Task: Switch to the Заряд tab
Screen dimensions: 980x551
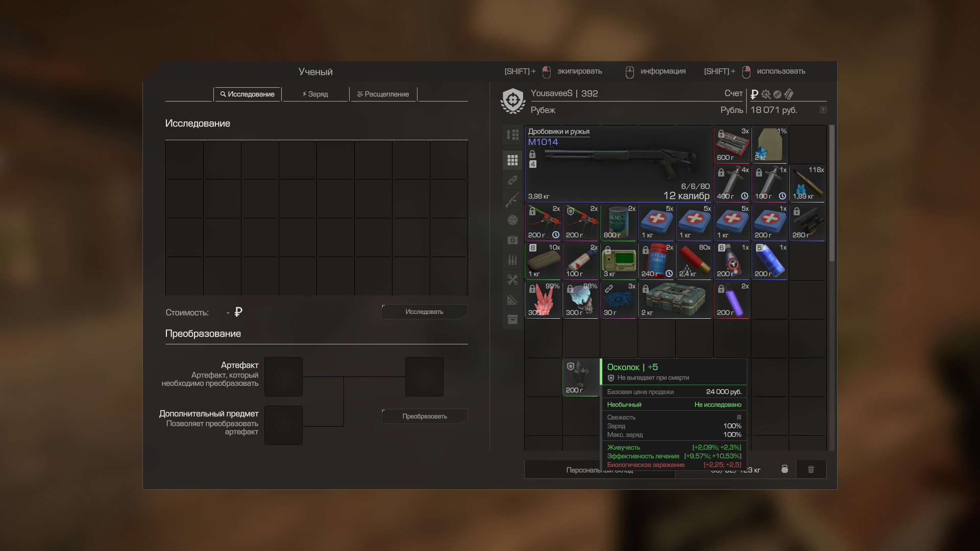Action: (315, 94)
